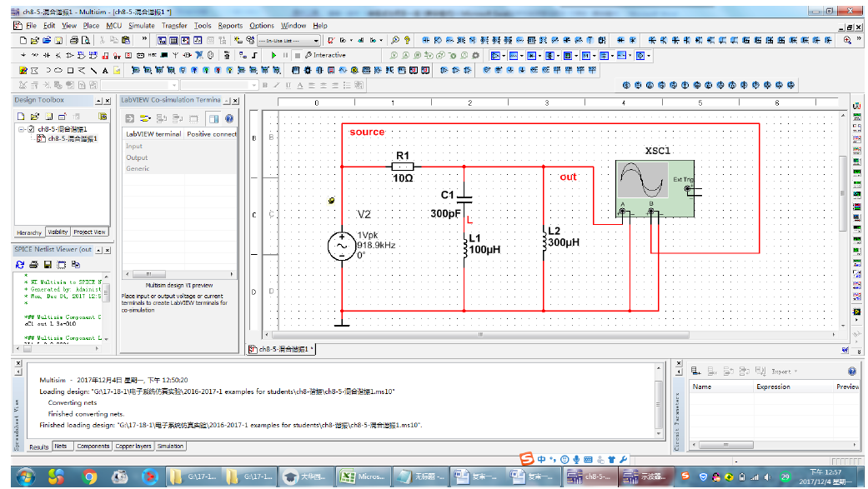Select the ch8-5 schematic sheet tree item

coord(72,138)
